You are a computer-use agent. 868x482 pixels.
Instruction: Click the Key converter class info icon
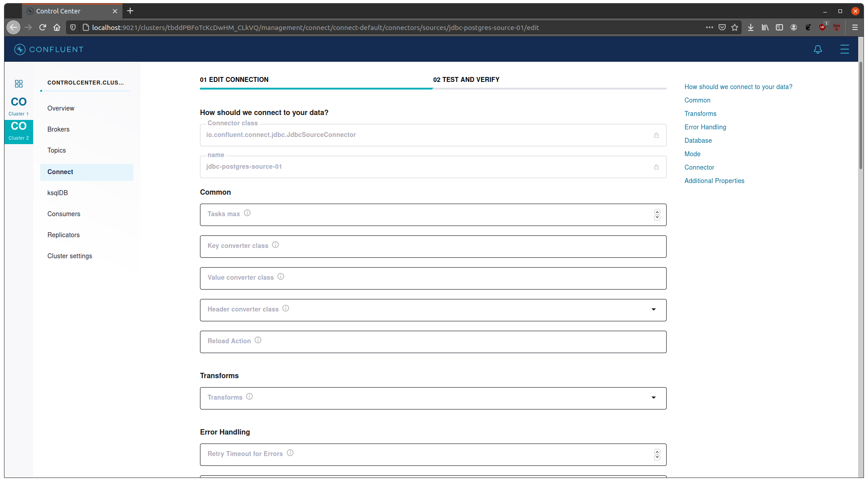tap(276, 245)
